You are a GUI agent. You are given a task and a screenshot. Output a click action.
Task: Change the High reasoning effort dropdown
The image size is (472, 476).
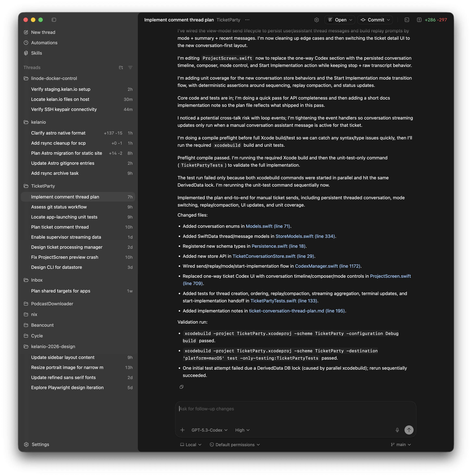242,430
